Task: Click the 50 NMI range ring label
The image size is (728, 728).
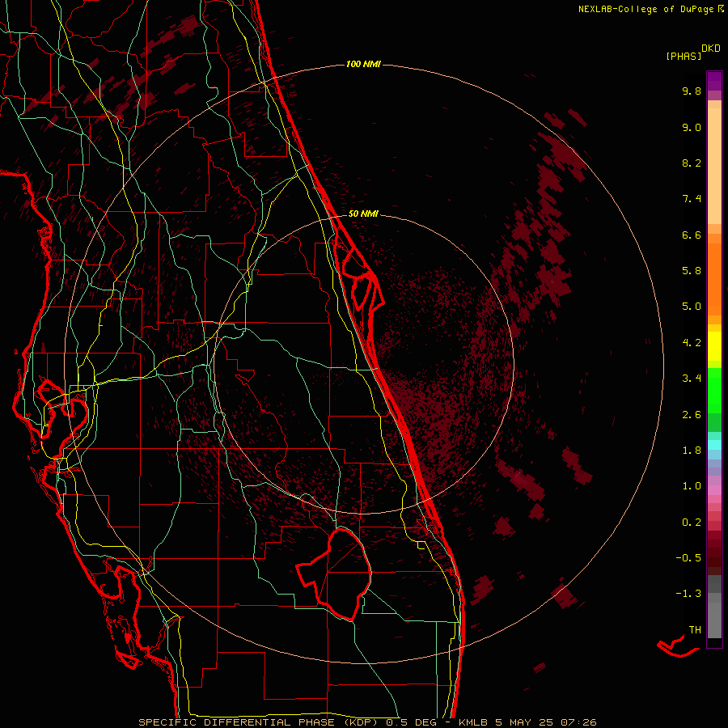Action: coord(363,214)
